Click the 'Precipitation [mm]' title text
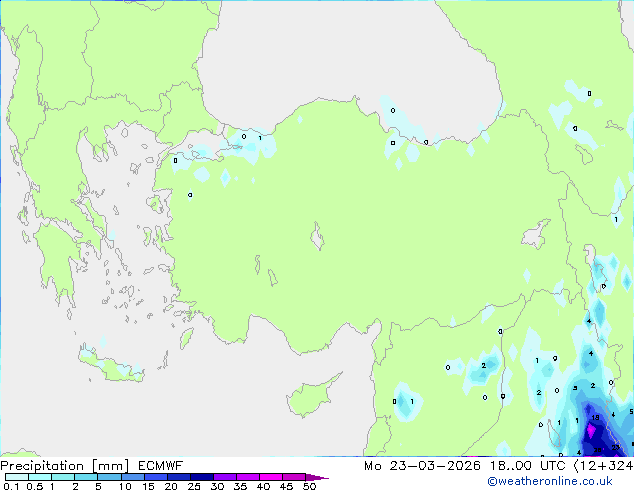 tap(65, 466)
